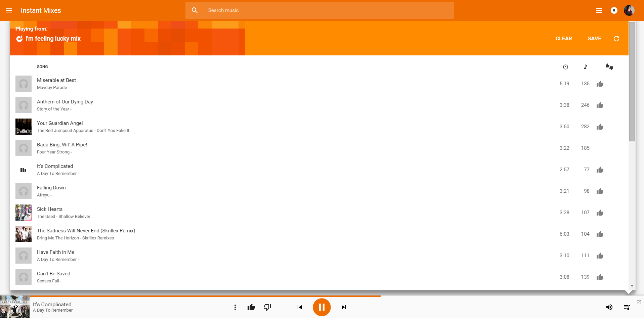Toggle thumbs up on Have Faith in Me
Screen dimensions: 644x318
[x=600, y=256]
